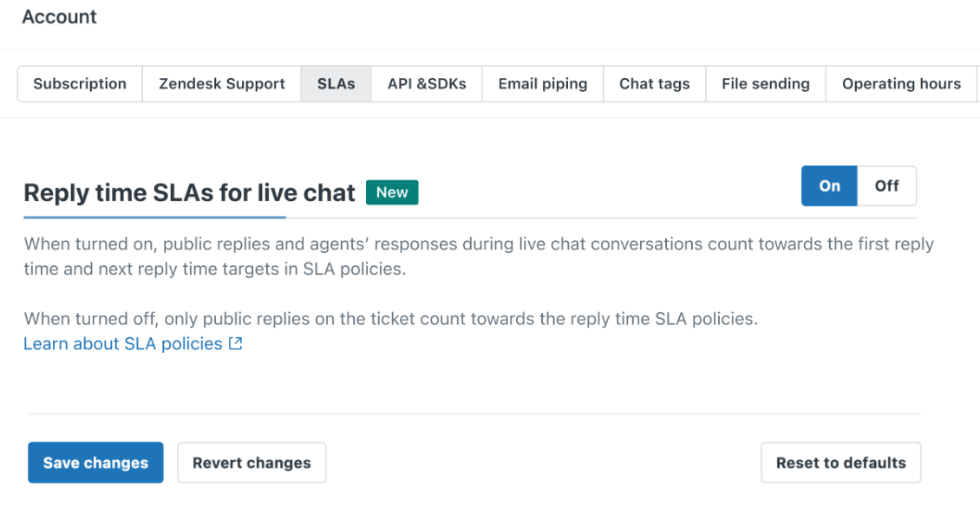Image resolution: width=980 pixels, height=520 pixels.
Task: Switch to the Subscription tab
Action: tap(79, 83)
